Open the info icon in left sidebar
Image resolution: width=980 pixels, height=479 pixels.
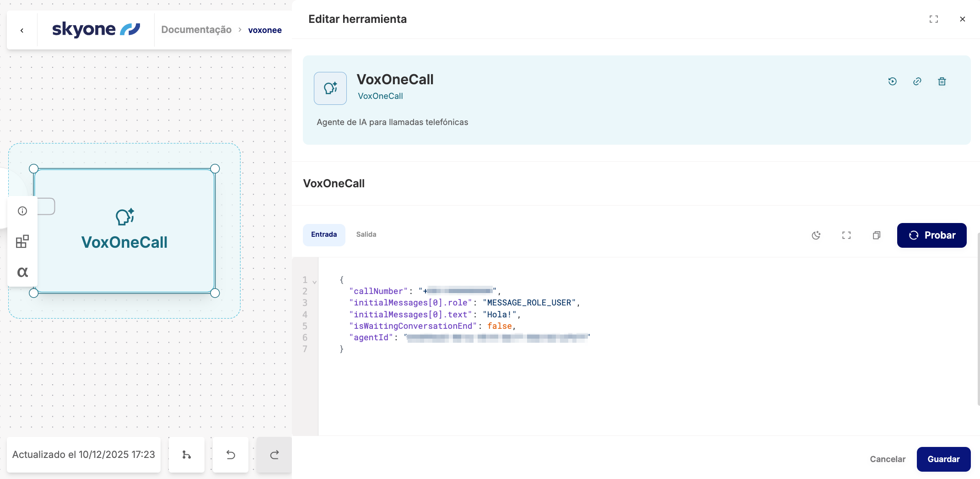click(x=22, y=211)
